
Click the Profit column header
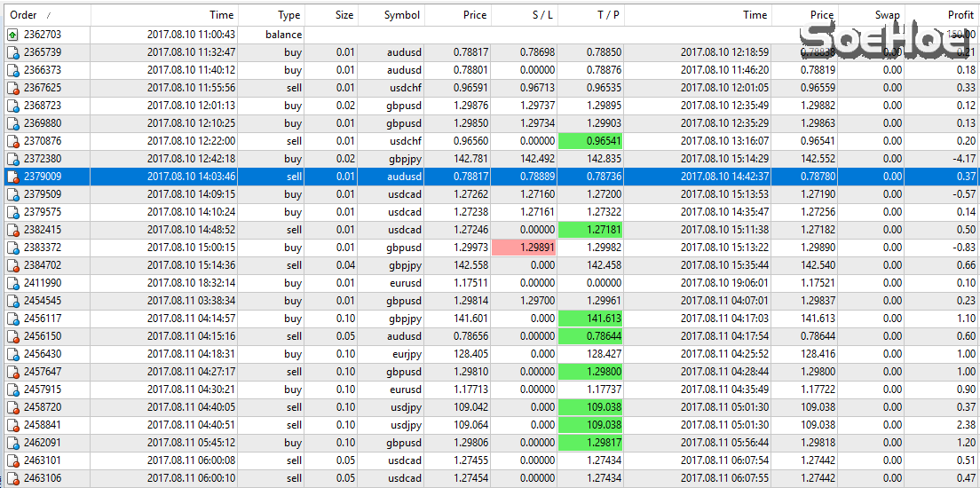pos(960,15)
